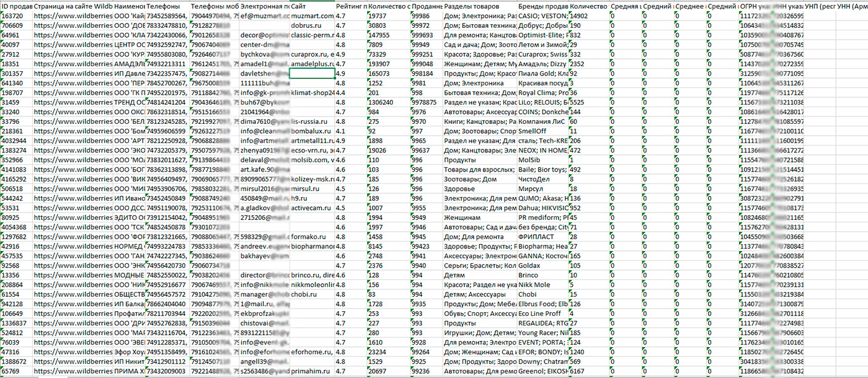This screenshot has height=378, width=868.
Task: Click the brands cell 'SmellOff'
Action: pos(542,131)
